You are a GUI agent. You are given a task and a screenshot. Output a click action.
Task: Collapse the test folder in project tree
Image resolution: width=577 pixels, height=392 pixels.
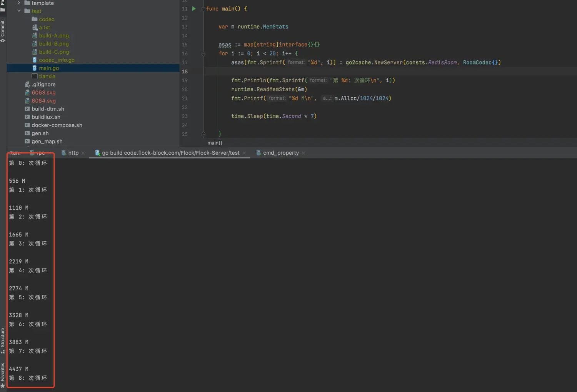point(19,11)
